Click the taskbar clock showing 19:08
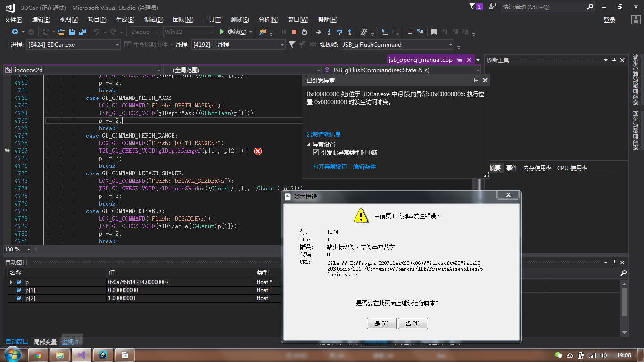The width and height of the screenshot is (644, 362). click(x=624, y=355)
